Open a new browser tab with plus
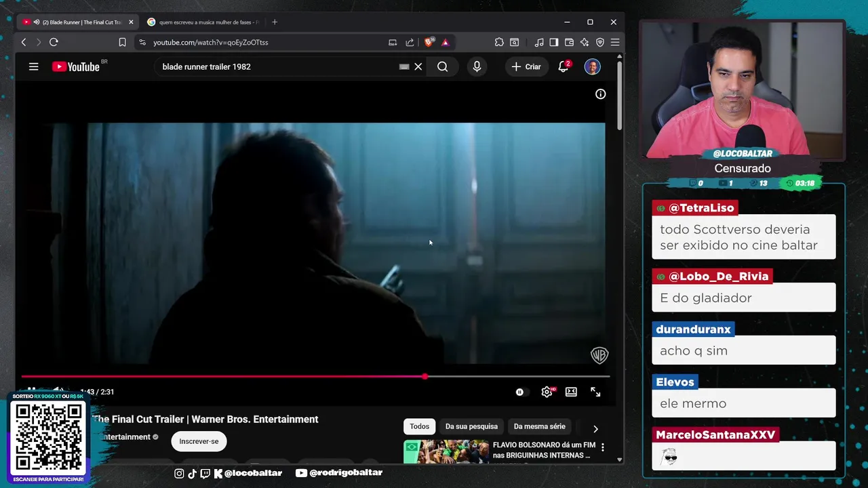868x488 pixels. [275, 22]
